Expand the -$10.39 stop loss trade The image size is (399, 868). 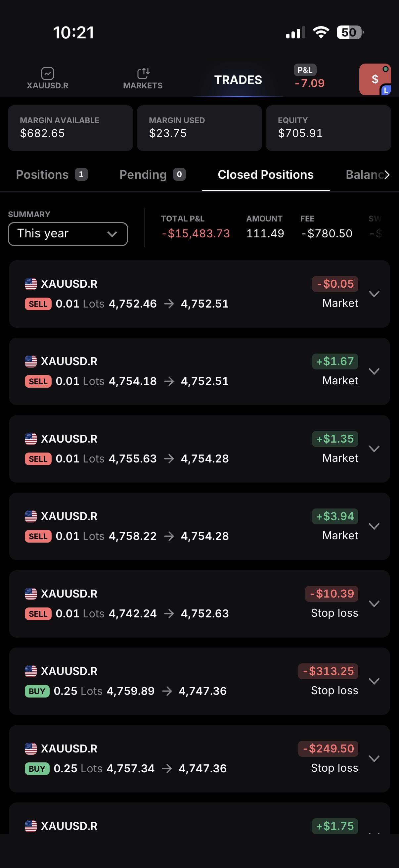374,603
